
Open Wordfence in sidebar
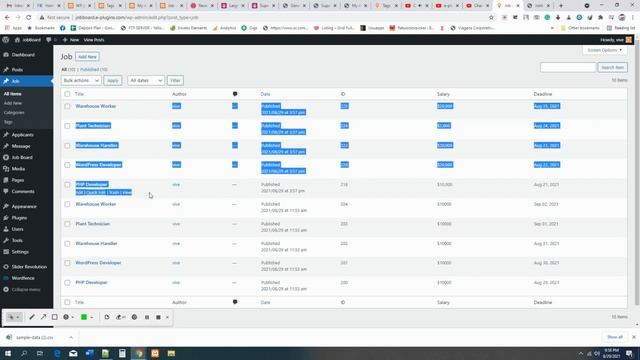23,278
